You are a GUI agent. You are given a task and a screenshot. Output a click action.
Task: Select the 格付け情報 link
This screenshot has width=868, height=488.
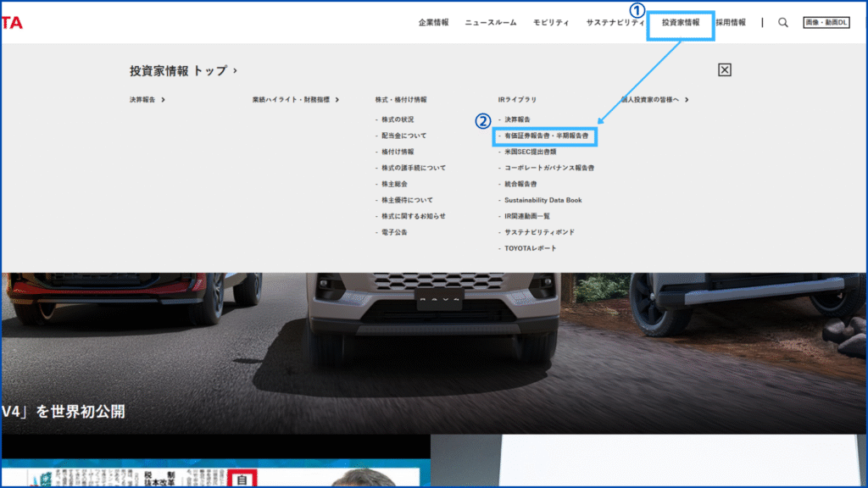tap(398, 152)
